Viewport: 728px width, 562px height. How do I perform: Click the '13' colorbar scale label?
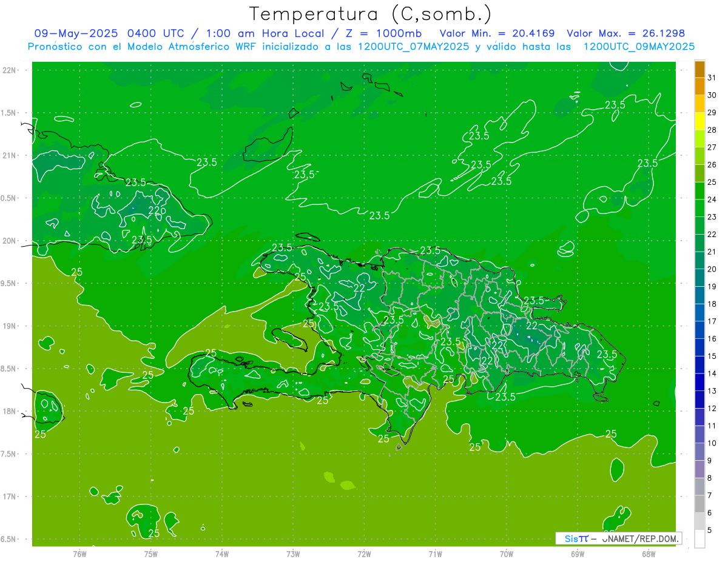712,391
